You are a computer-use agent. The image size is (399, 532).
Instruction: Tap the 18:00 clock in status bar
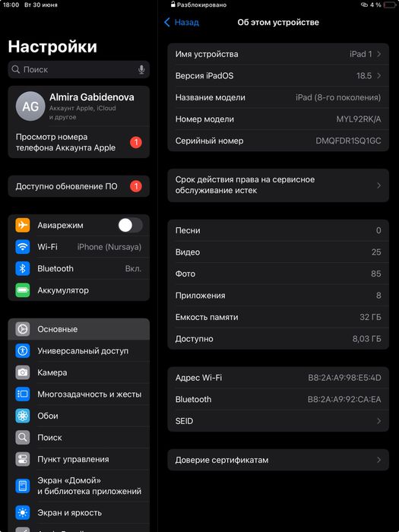point(11,5)
